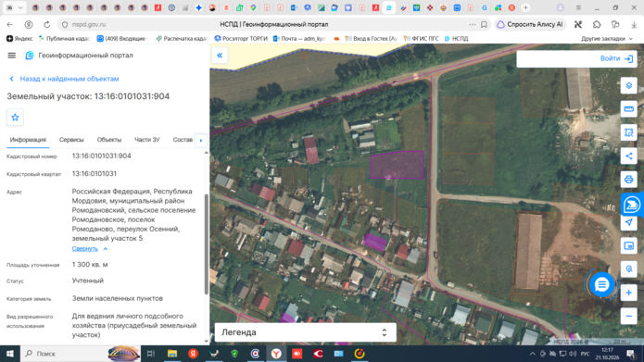The height and width of the screenshot is (362, 644).
Task: Open the Росэлторг ТОРГИ bookmark
Action: 241,39
